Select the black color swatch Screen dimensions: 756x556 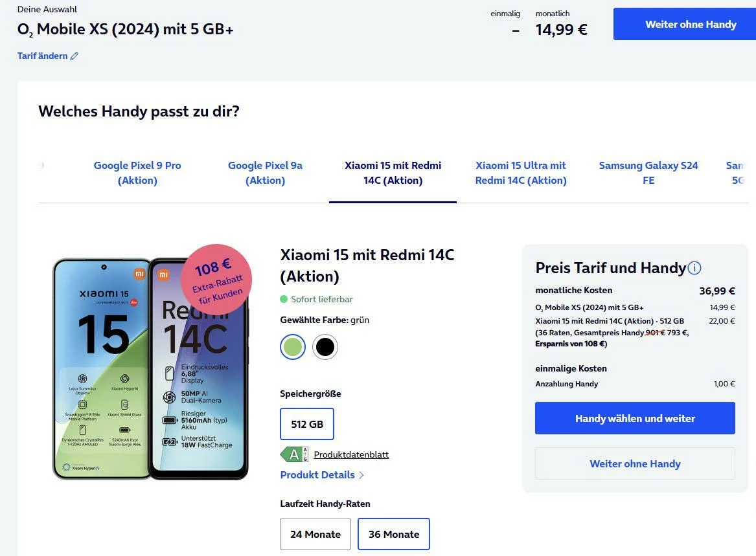(x=325, y=347)
